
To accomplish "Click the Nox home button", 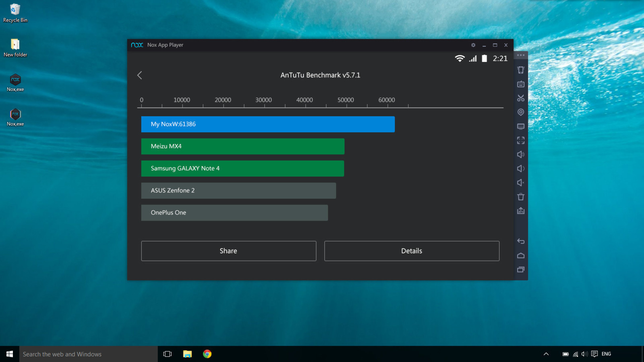I will [x=521, y=255].
